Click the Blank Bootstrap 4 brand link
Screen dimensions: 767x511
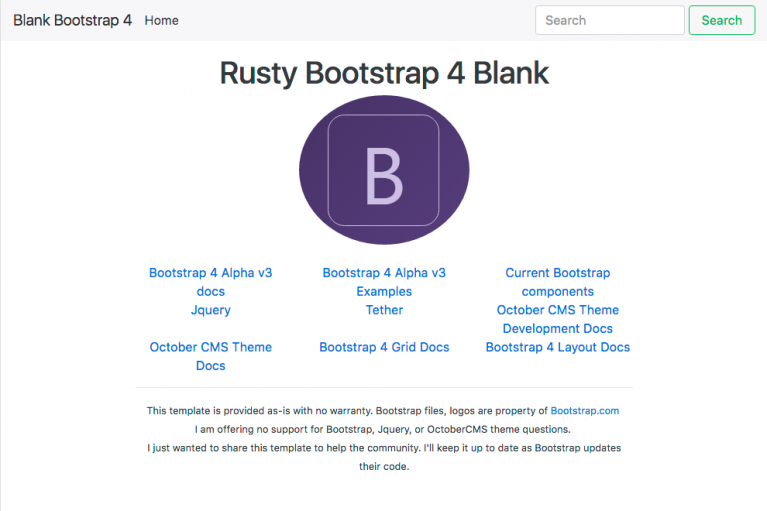pyautogui.click(x=72, y=20)
